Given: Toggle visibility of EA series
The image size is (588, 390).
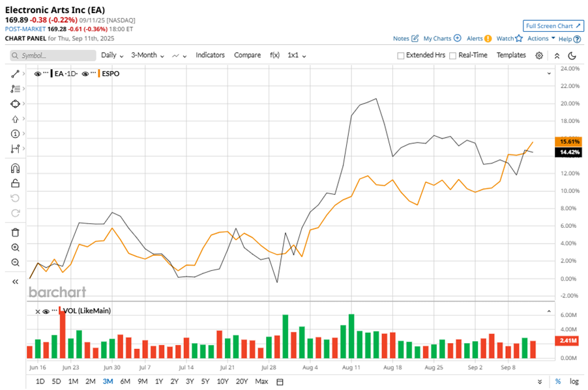Looking at the screenshot, I should pyautogui.click(x=38, y=74).
